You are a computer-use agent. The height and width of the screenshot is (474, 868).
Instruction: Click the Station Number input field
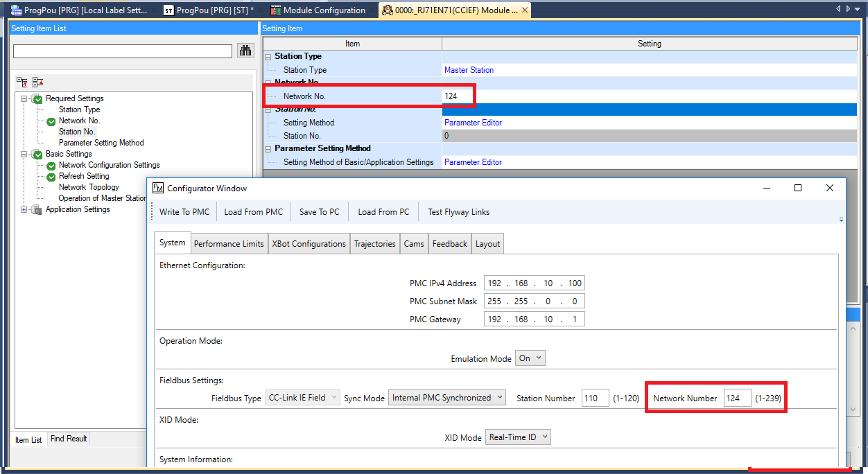tap(595, 398)
